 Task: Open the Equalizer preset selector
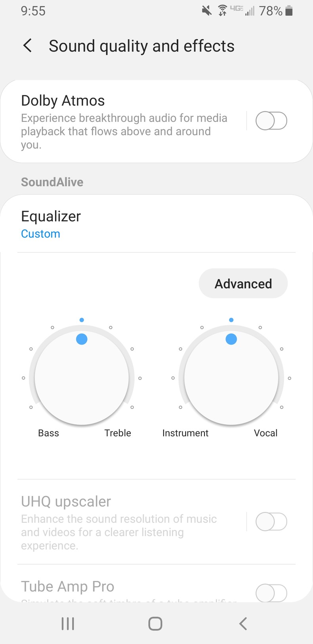click(x=51, y=217)
